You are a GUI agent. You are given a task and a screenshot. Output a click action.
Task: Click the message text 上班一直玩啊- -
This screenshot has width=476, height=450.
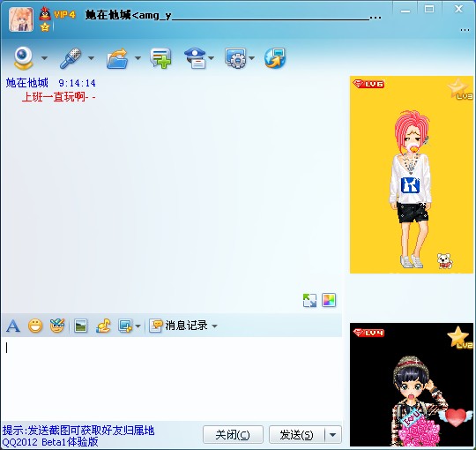[59, 97]
